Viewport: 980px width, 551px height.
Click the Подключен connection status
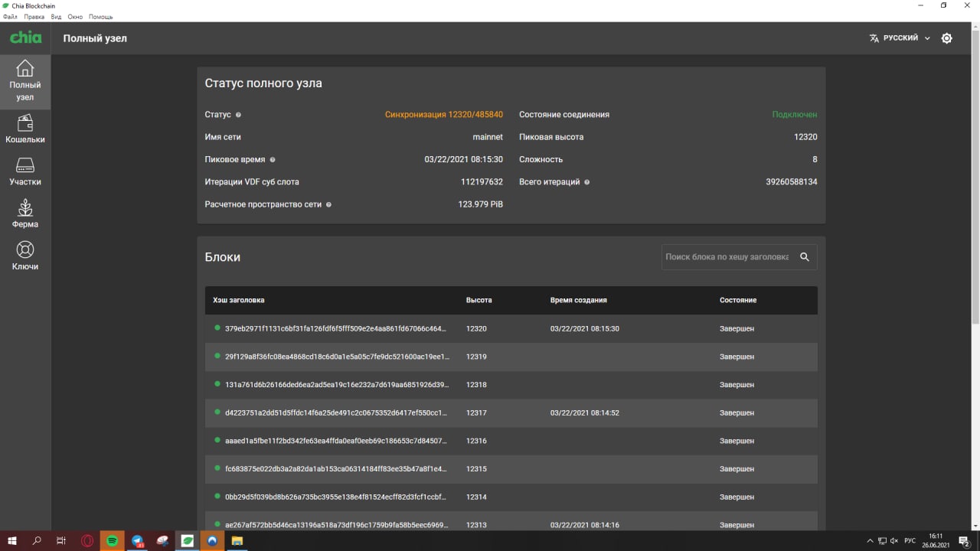point(795,115)
